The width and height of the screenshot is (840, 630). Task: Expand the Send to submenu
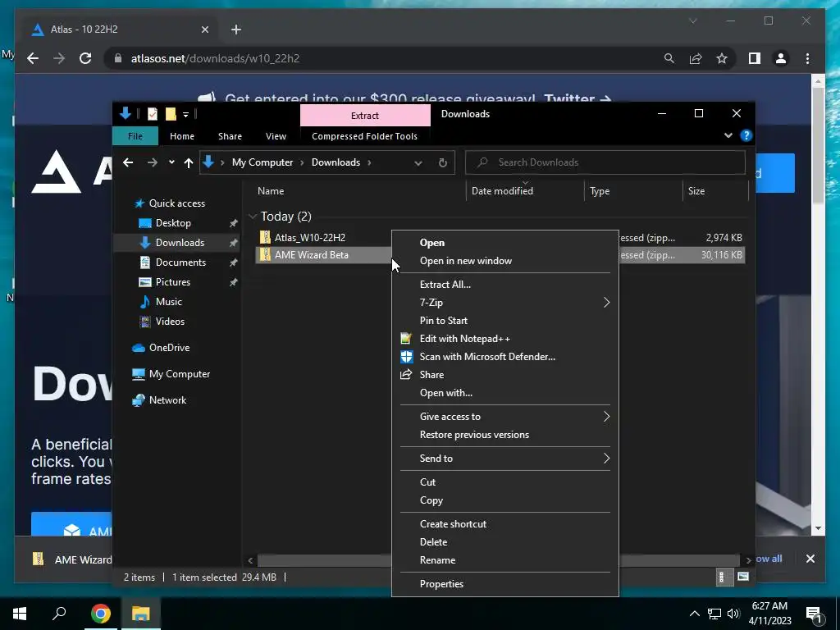pyautogui.click(x=505, y=459)
